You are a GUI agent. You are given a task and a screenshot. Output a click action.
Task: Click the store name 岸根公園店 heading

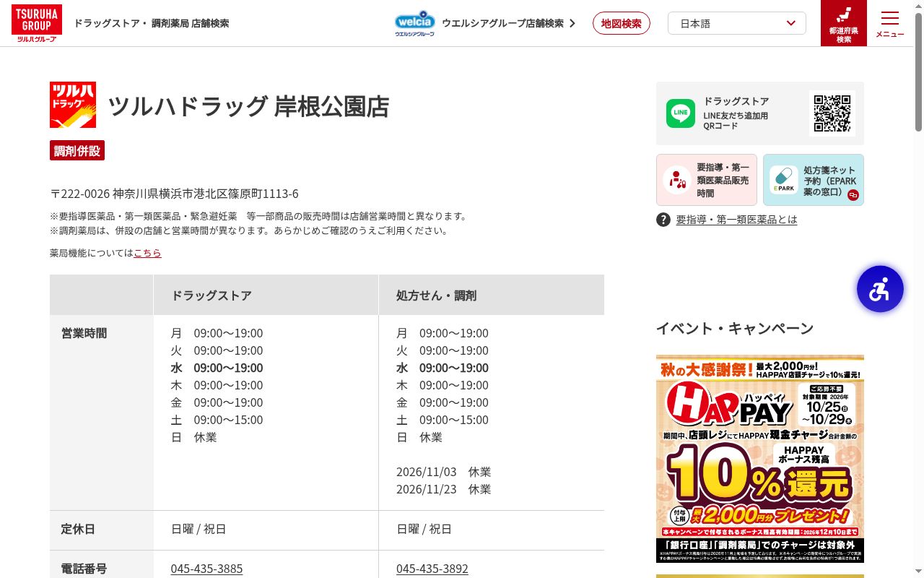pos(249,106)
